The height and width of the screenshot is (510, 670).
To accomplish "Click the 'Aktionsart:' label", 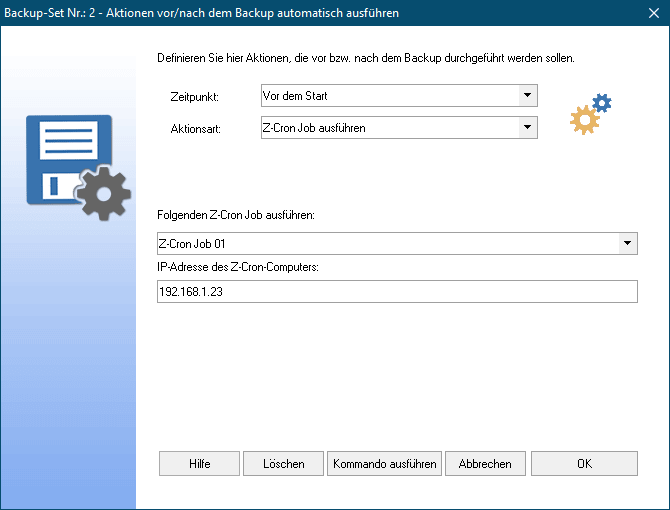I will [x=196, y=129].
